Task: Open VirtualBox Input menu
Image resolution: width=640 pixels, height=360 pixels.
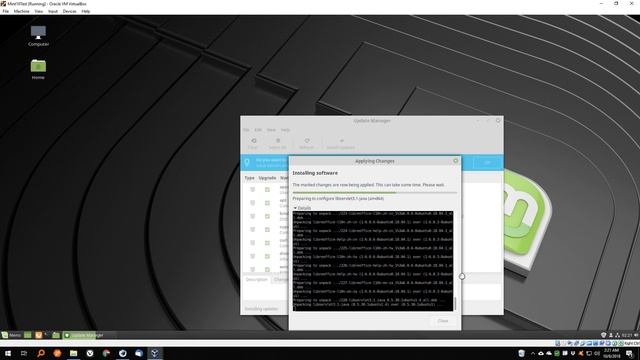Action: [53, 11]
